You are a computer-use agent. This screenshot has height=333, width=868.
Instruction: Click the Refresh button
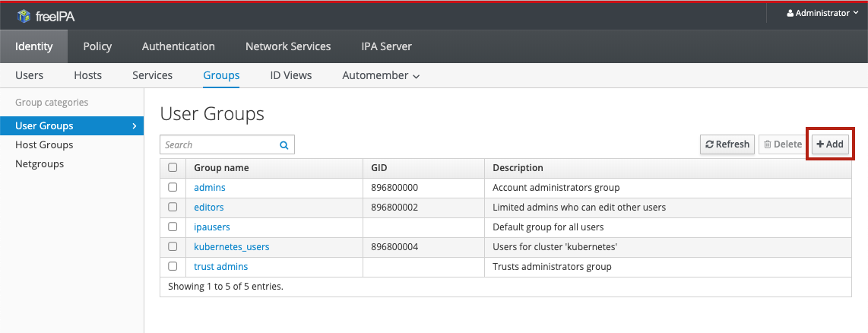point(727,144)
